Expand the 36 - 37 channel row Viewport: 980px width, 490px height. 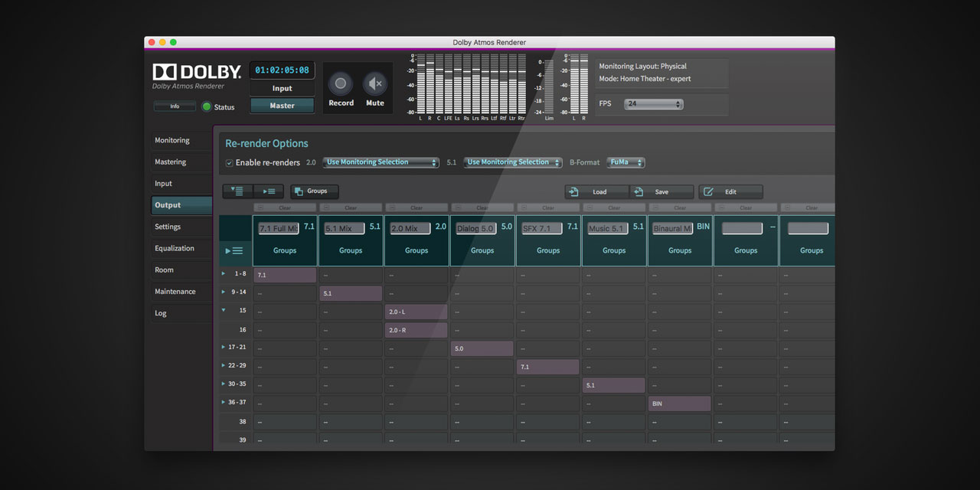[224, 402]
